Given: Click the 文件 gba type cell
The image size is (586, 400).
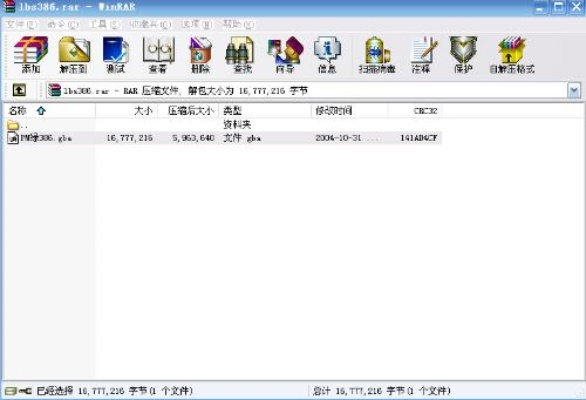Looking at the screenshot, I should pyautogui.click(x=242, y=138).
